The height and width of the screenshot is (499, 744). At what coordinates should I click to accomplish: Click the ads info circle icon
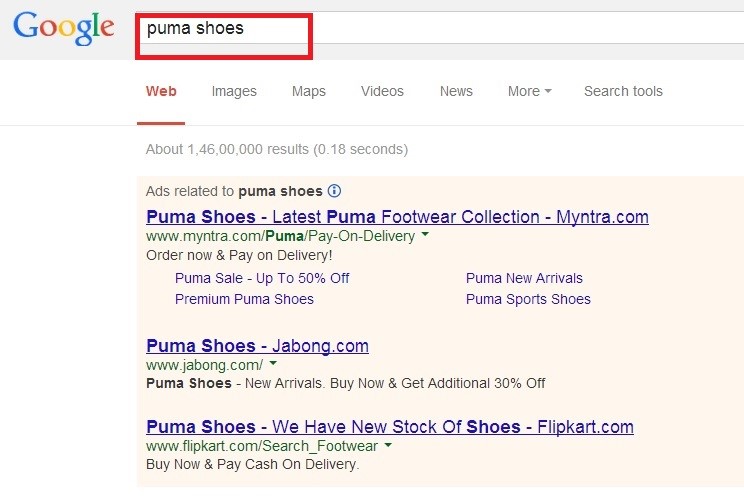[334, 191]
